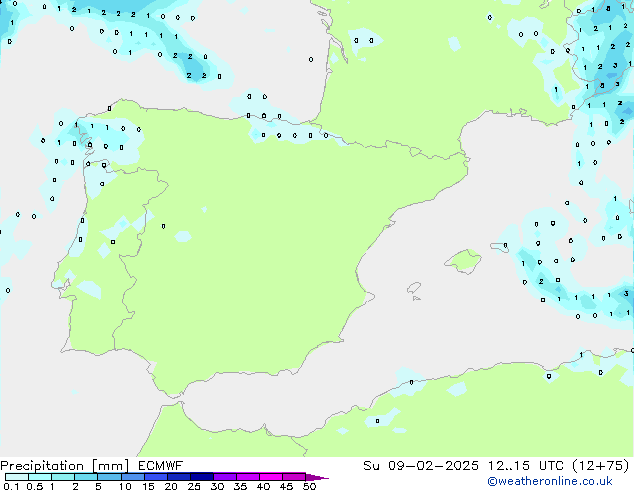The width and height of the screenshot is (634, 490).
Task: Choose the 1 to 2 mm legend swatch
Action: (x=63, y=477)
